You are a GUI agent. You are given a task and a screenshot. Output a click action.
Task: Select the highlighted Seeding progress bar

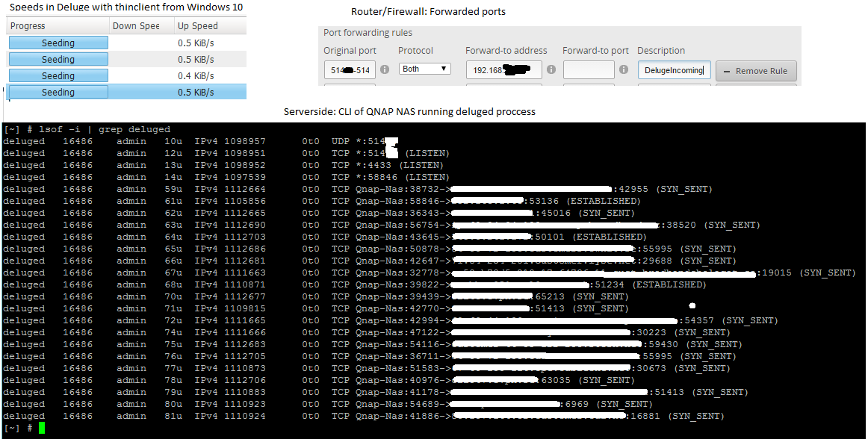click(x=58, y=93)
